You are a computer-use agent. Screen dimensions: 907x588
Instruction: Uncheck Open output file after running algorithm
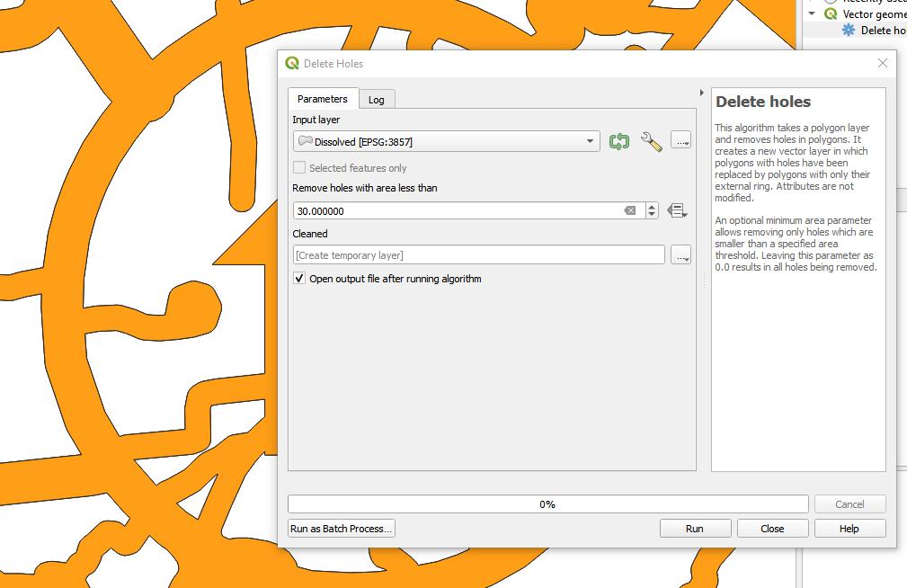(x=299, y=279)
